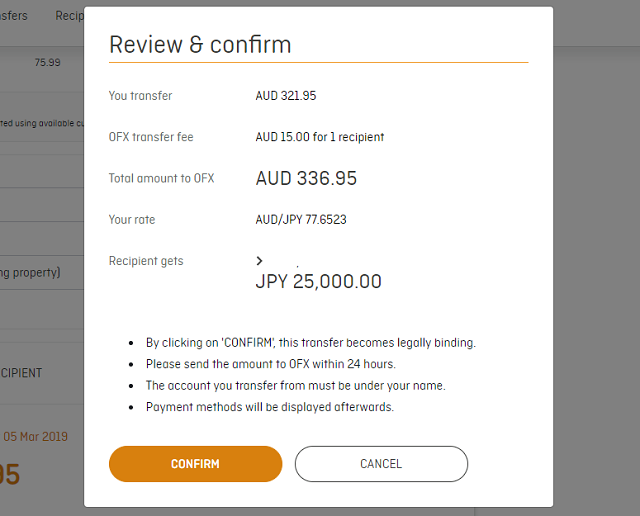640x516 pixels.
Task: Click the 'Total amount to OFX' label
Action: 161,179
